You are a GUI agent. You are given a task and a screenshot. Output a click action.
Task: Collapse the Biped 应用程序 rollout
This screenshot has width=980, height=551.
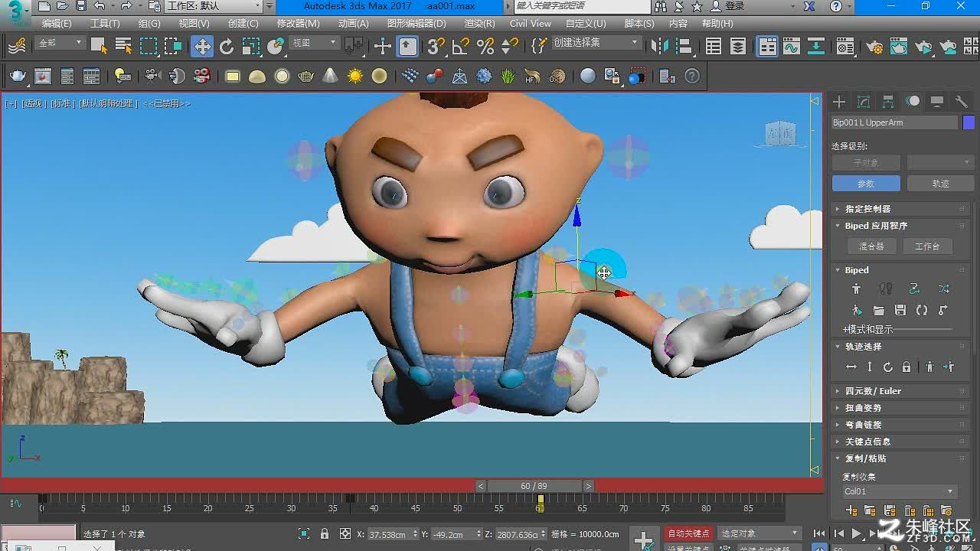[899, 226]
